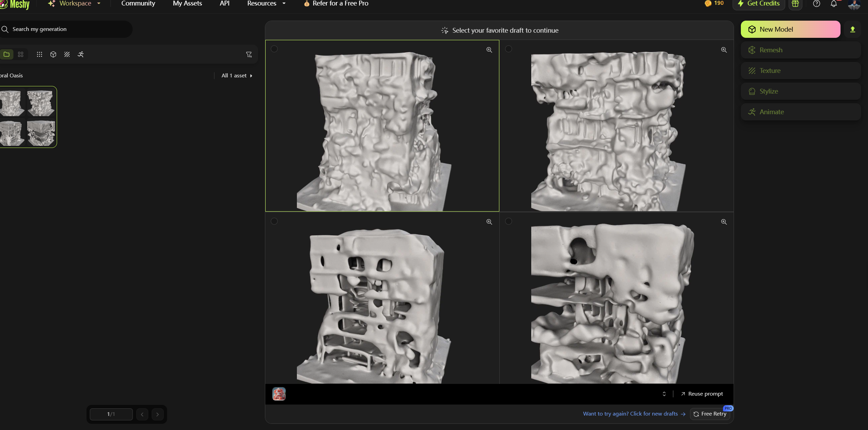Open My Assets page

(x=187, y=3)
